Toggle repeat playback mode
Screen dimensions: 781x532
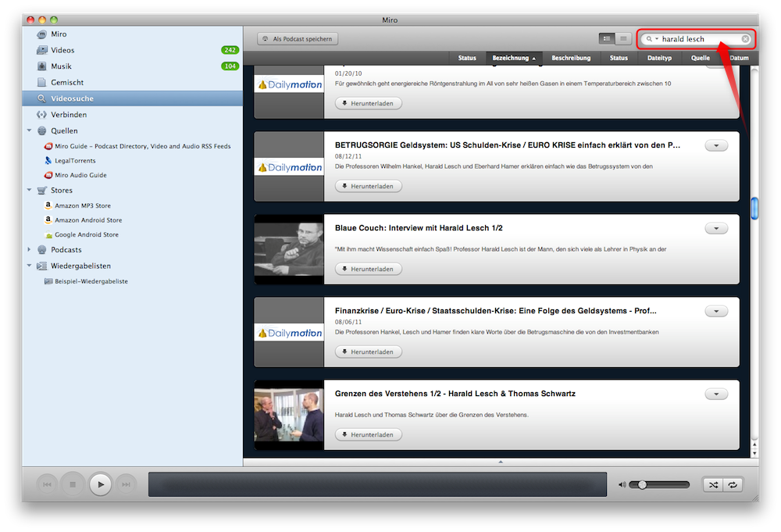[733, 484]
